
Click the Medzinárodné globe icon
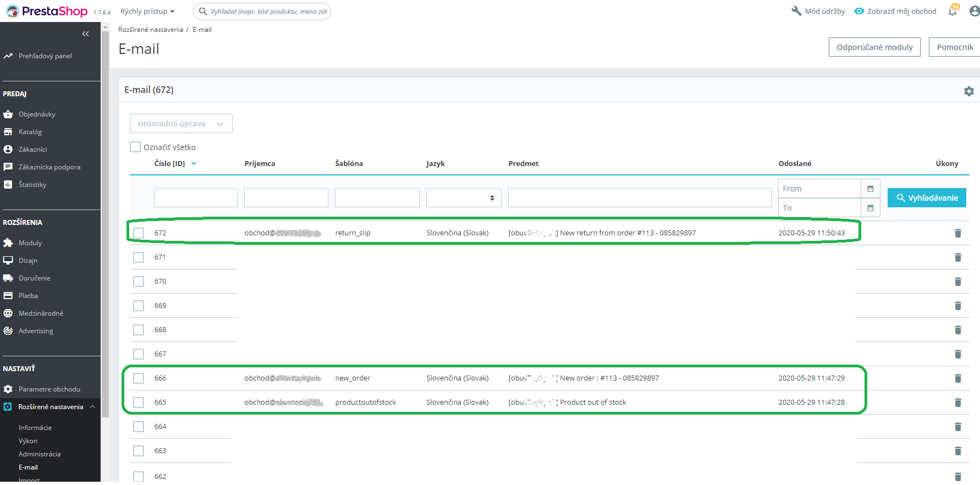8,313
